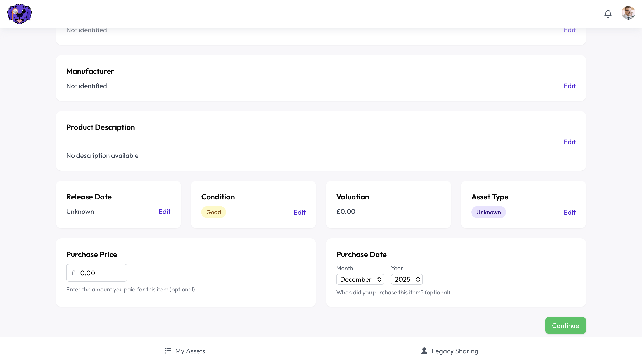Image resolution: width=642 pixels, height=364 pixels.
Task: Click the Unknown asset type badge
Action: click(x=489, y=212)
